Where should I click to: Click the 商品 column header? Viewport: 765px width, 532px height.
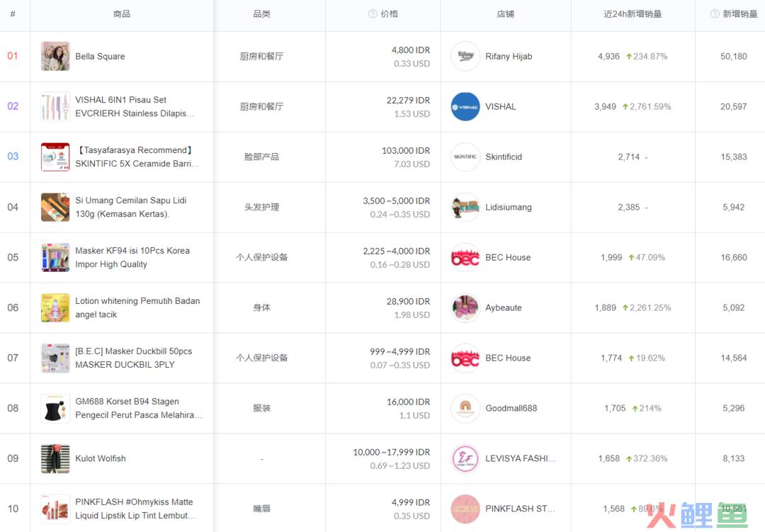pyautogui.click(x=122, y=13)
